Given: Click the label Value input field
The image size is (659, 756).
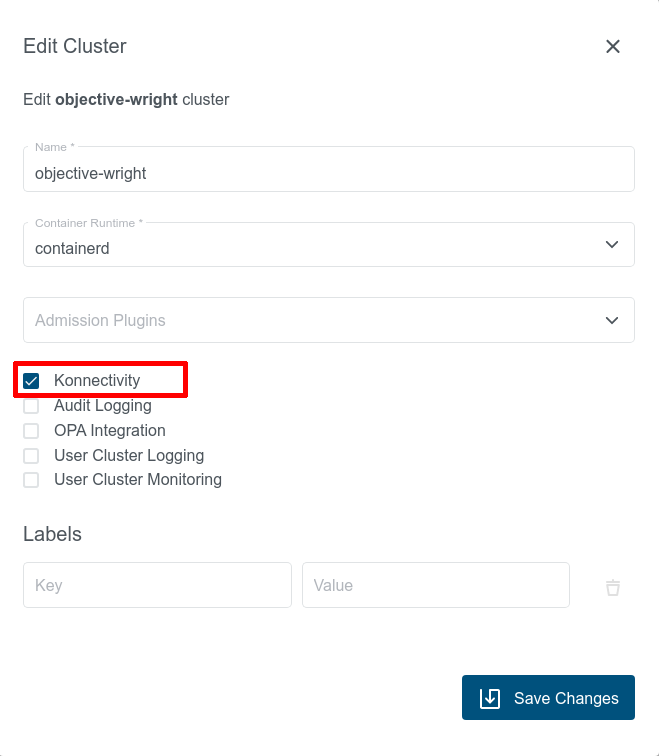Looking at the screenshot, I should point(435,585).
